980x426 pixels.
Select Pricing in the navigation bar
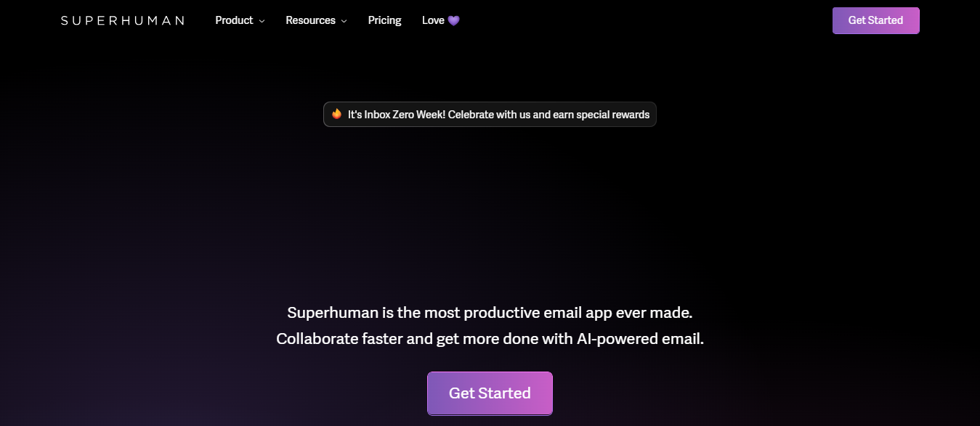pyautogui.click(x=384, y=20)
